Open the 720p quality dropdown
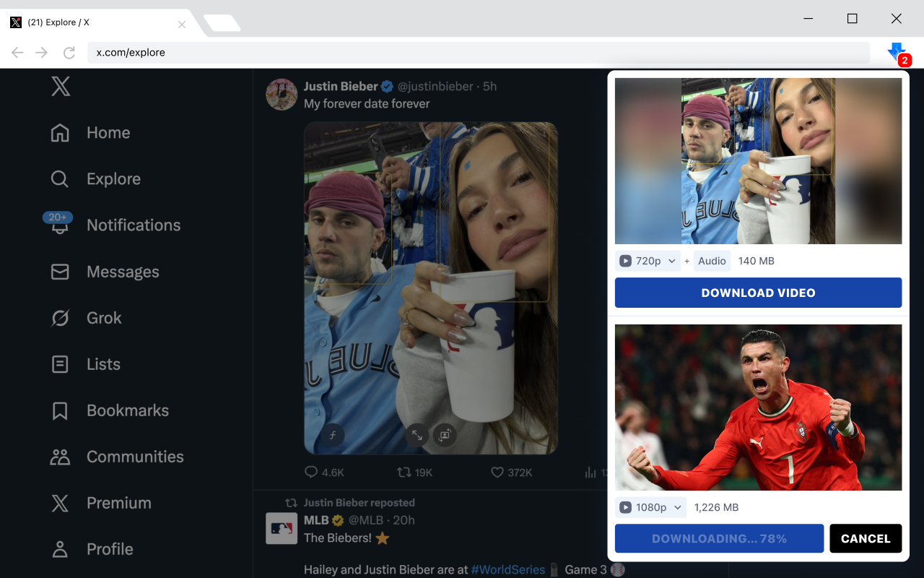Viewport: 924px width, 578px height. pos(648,261)
